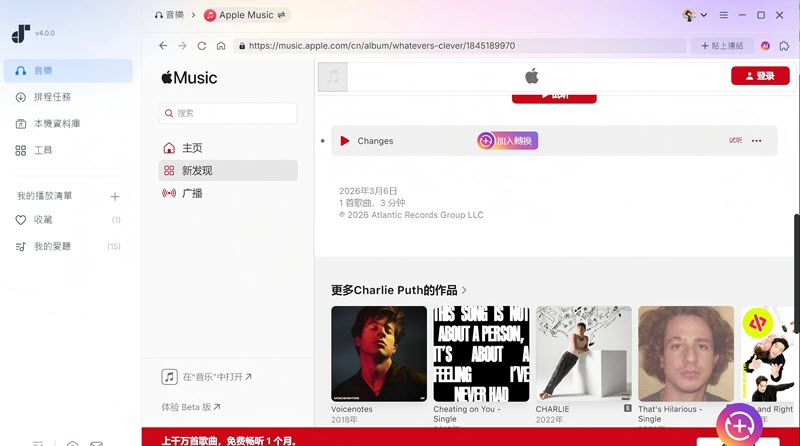The height and width of the screenshot is (446, 800).
Task: Click the red 登录 sign-in button
Action: (760, 76)
